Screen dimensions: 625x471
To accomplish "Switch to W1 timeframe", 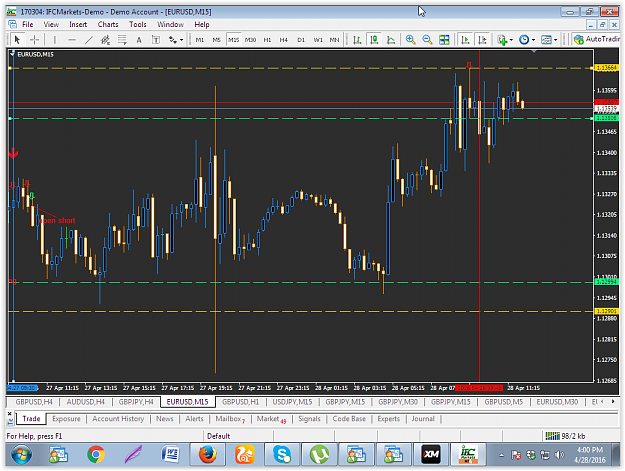I will (x=318, y=40).
